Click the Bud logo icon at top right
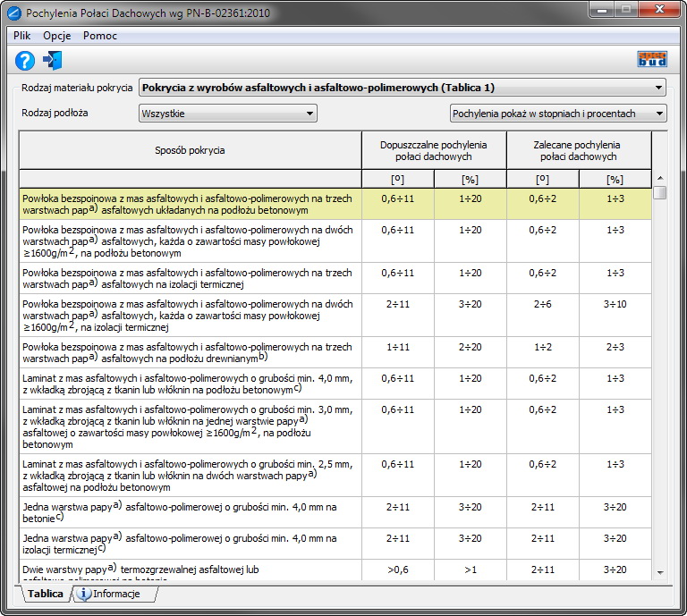Screen dimensions: 687x616 coord(652,61)
